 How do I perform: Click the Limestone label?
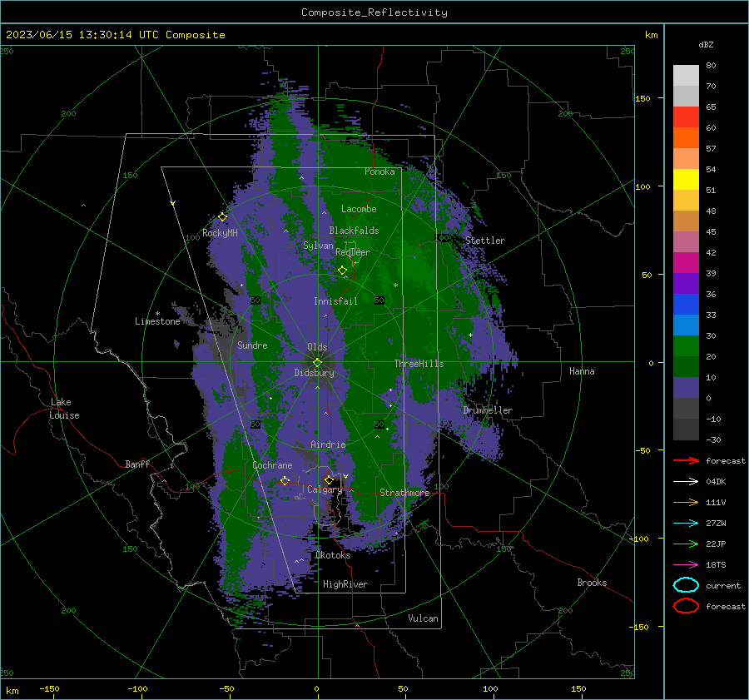point(157,321)
